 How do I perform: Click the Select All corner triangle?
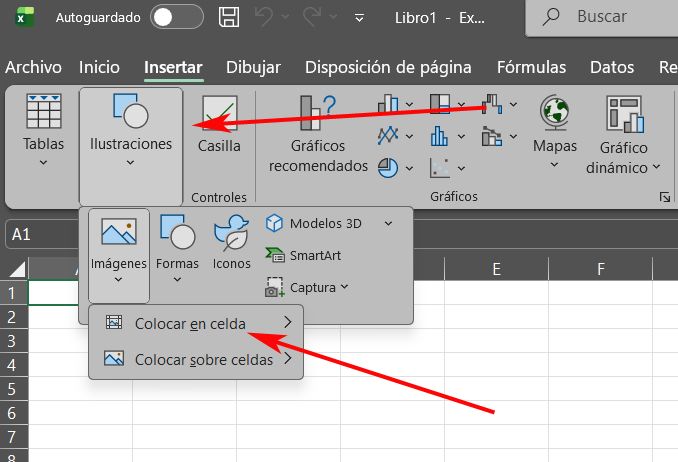[x=17, y=269]
